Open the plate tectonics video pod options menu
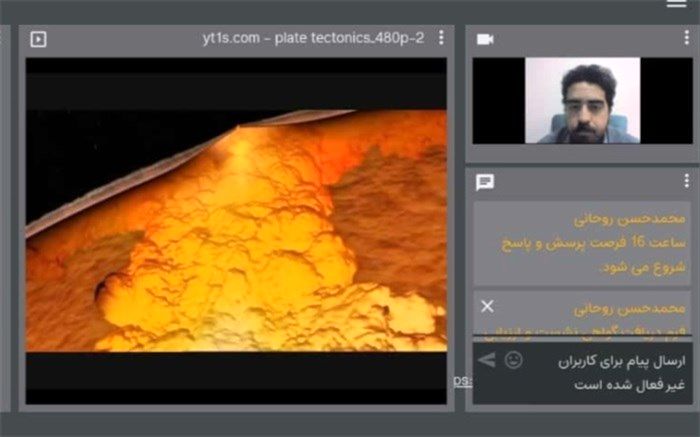 click(441, 38)
